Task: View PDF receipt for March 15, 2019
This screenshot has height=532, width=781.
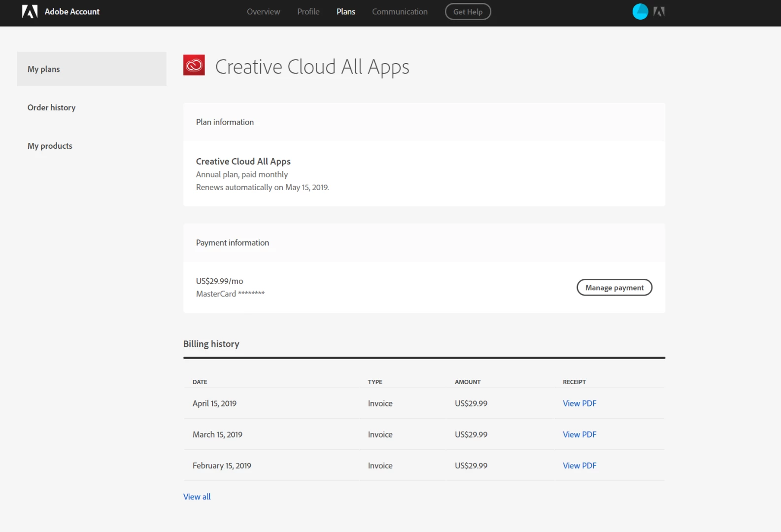Action: point(579,434)
